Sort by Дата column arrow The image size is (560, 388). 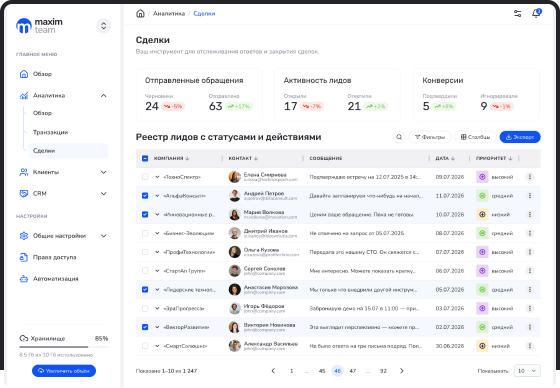pyautogui.click(x=453, y=158)
